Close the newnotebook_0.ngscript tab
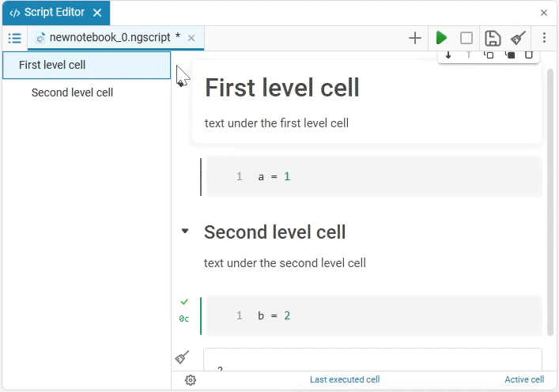 [191, 38]
